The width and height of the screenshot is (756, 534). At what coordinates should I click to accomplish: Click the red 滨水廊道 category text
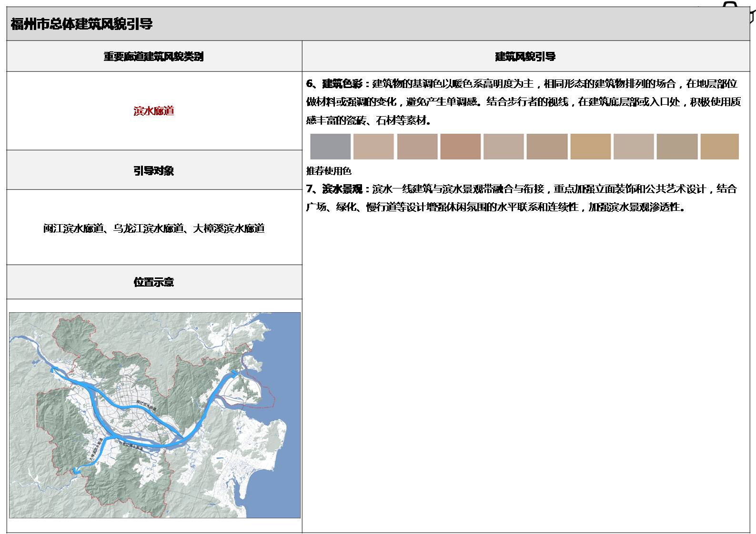tap(154, 111)
